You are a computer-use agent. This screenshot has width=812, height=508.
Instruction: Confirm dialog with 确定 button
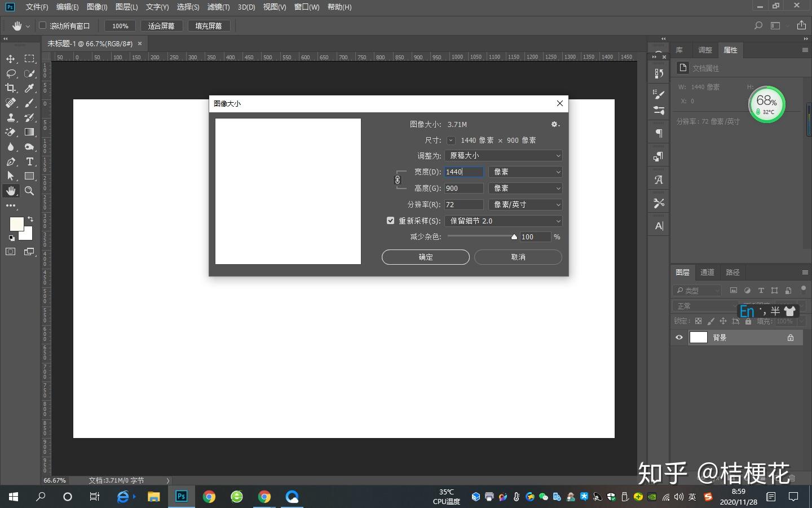click(x=426, y=257)
